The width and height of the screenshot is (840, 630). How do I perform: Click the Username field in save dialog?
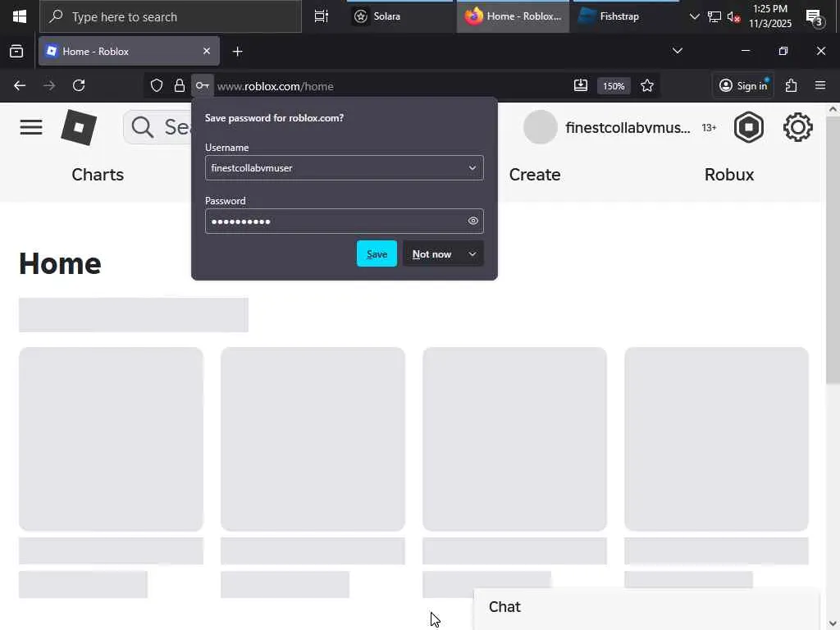coord(344,168)
